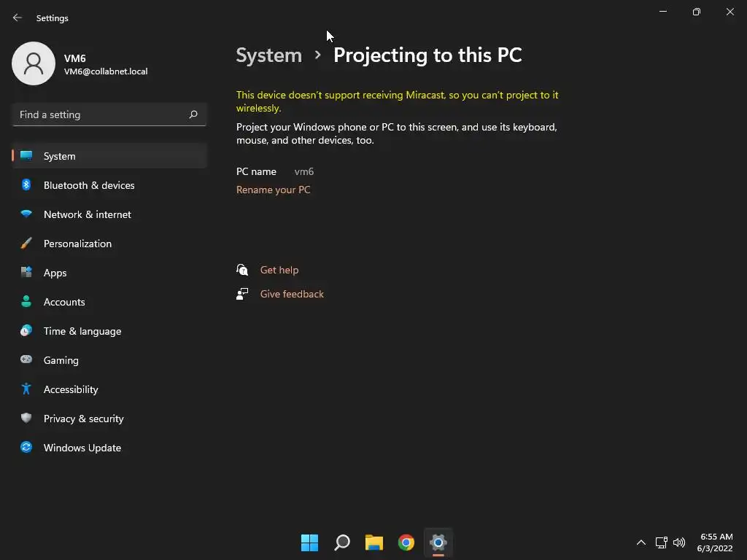Click the Network & internet Wi-Fi icon
The height and width of the screenshot is (560, 747).
(x=26, y=214)
